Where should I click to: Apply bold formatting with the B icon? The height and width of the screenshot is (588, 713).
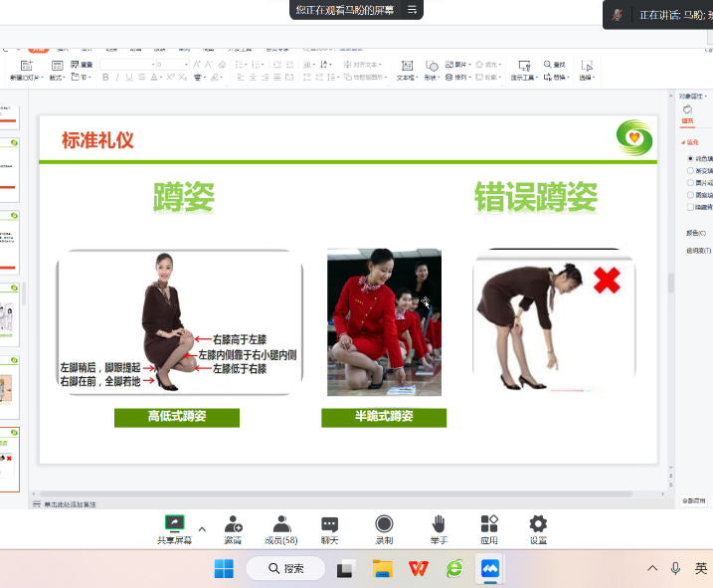(x=105, y=78)
